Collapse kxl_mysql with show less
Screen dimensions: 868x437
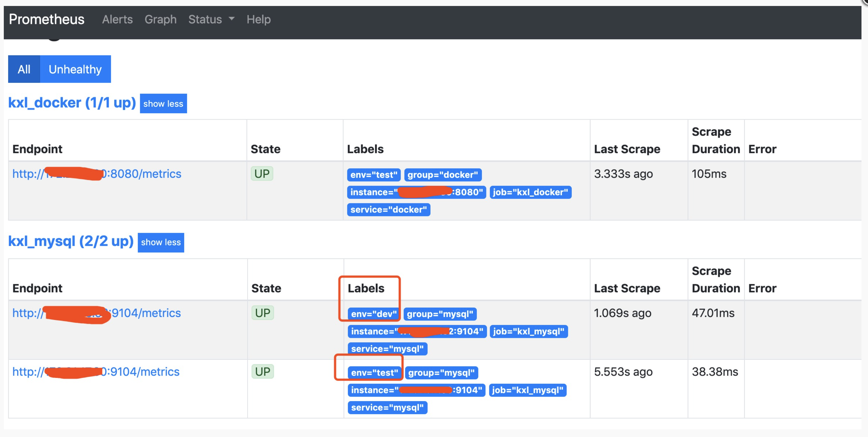pyautogui.click(x=161, y=242)
